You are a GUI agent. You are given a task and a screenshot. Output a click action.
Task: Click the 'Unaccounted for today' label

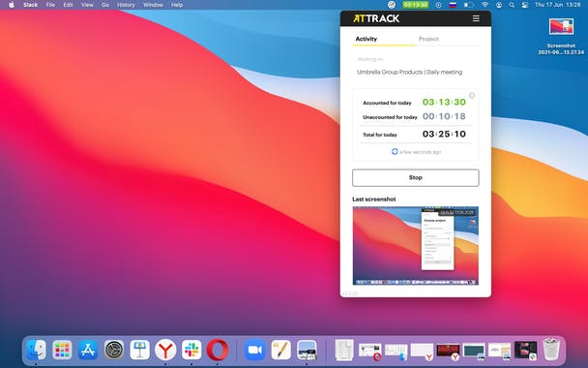[x=390, y=117]
